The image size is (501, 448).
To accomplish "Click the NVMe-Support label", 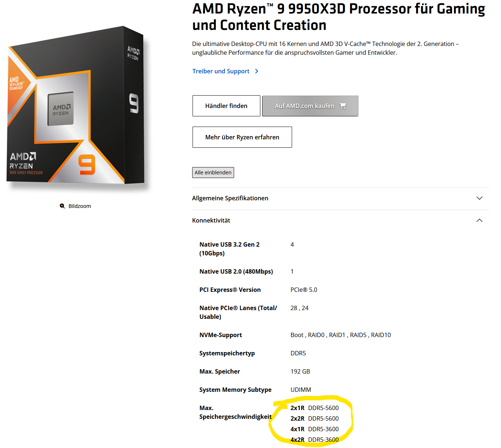I will (x=221, y=335).
